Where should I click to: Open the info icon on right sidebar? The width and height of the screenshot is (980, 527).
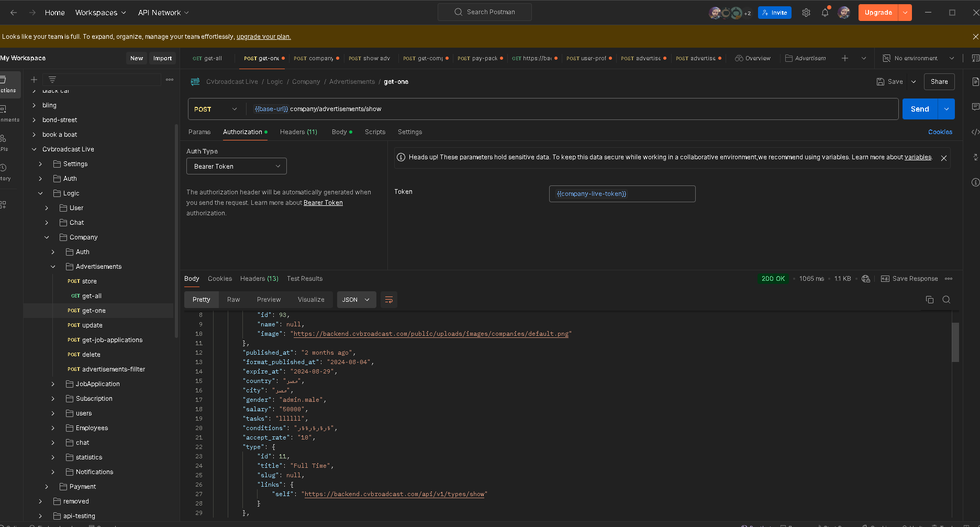pyautogui.click(x=975, y=182)
